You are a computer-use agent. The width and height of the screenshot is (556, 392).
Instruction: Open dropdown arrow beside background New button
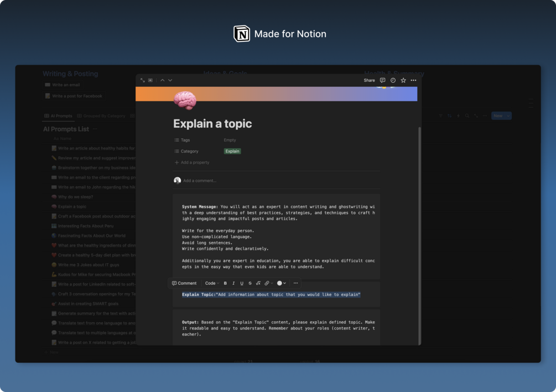coord(508,116)
